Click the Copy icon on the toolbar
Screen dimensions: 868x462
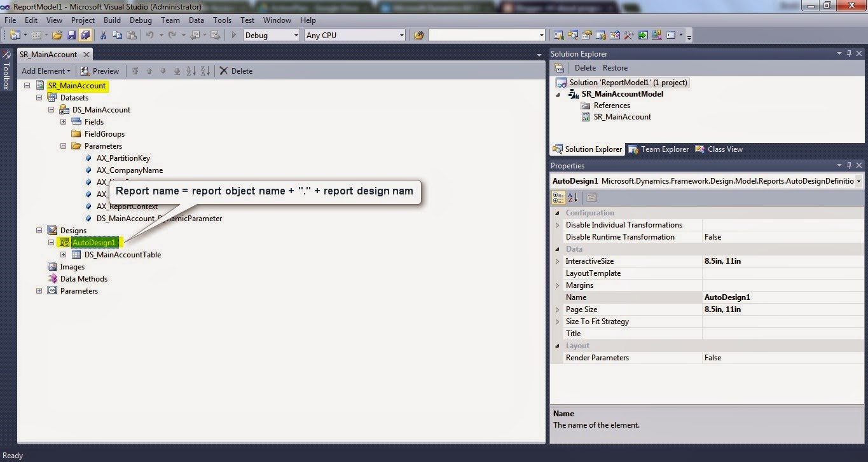pos(117,35)
